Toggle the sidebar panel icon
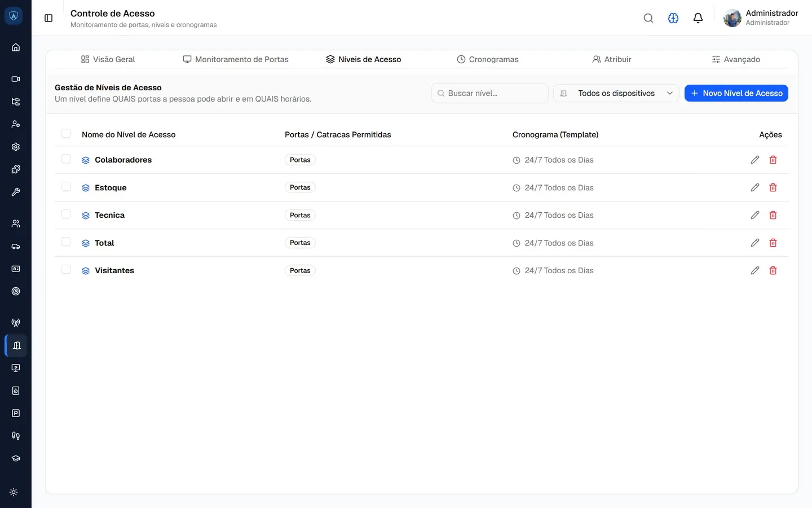 tap(48, 18)
